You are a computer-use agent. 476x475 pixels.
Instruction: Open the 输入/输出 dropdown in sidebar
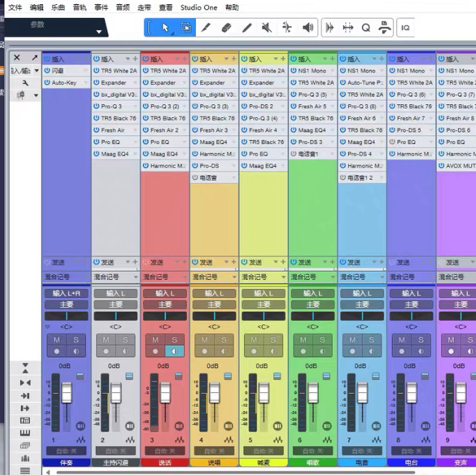tap(36, 71)
